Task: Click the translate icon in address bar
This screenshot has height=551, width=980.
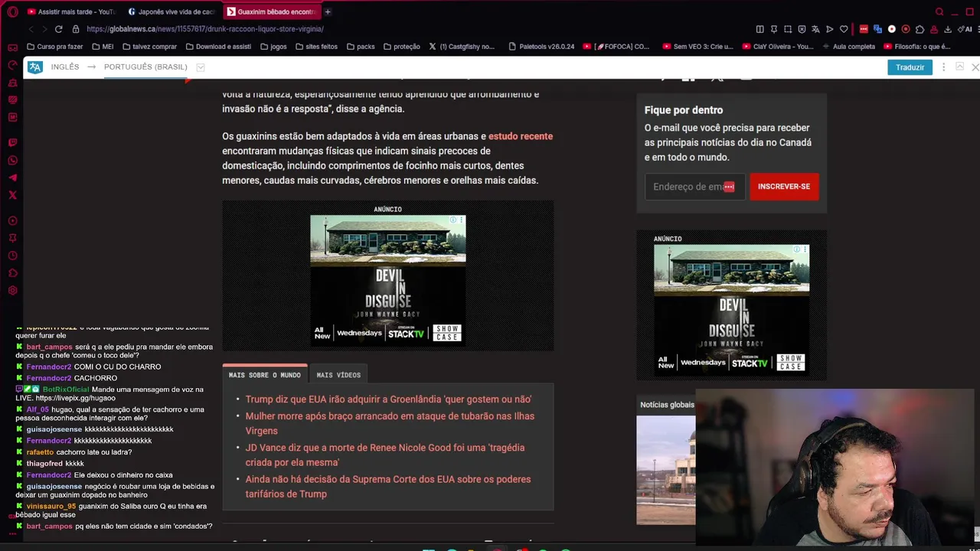Action: point(815,29)
